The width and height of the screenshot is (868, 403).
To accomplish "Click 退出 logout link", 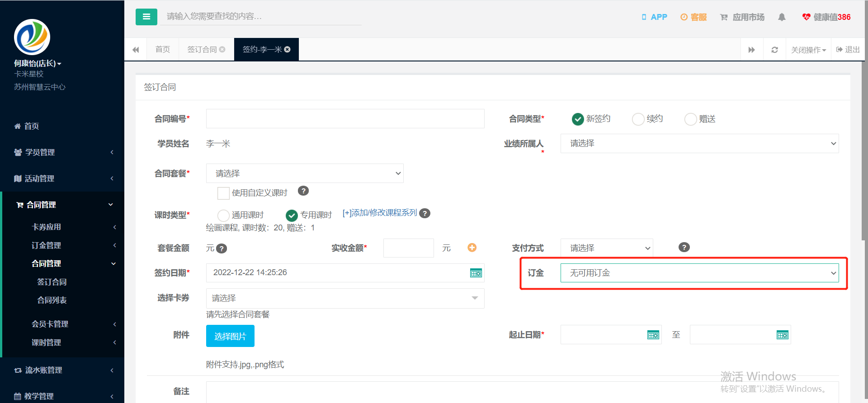I will pyautogui.click(x=848, y=50).
